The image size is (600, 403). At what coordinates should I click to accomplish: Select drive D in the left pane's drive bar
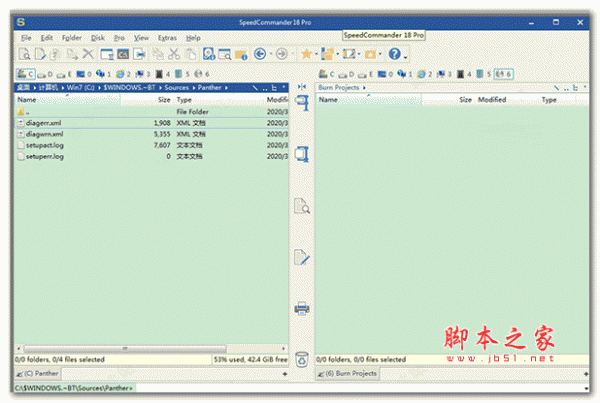click(46, 74)
